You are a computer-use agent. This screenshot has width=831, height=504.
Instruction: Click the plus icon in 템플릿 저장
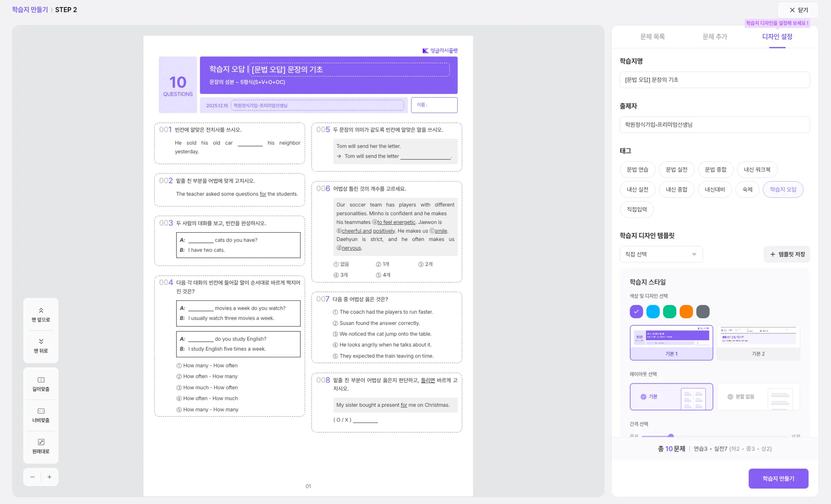(x=773, y=254)
